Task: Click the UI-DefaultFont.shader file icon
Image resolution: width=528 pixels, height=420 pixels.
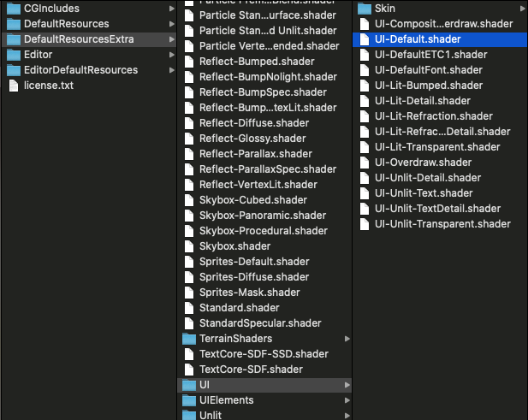Action: (x=365, y=70)
